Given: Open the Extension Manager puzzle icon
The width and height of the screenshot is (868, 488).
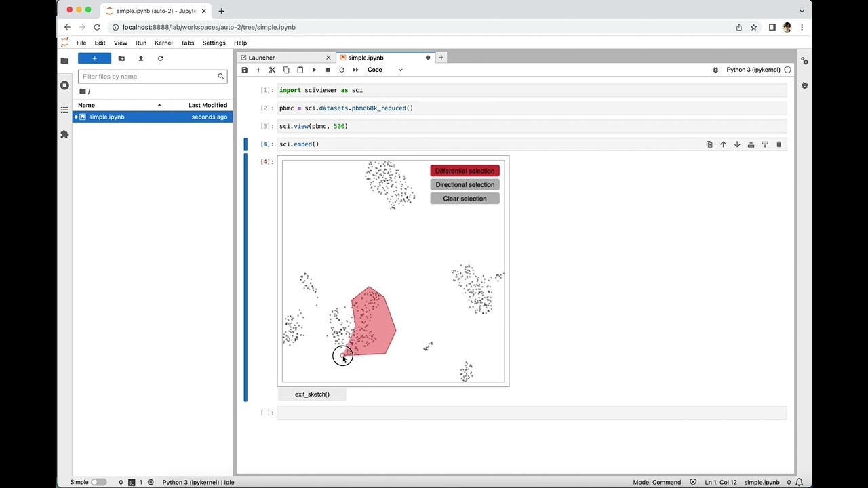Looking at the screenshot, I should [x=64, y=134].
